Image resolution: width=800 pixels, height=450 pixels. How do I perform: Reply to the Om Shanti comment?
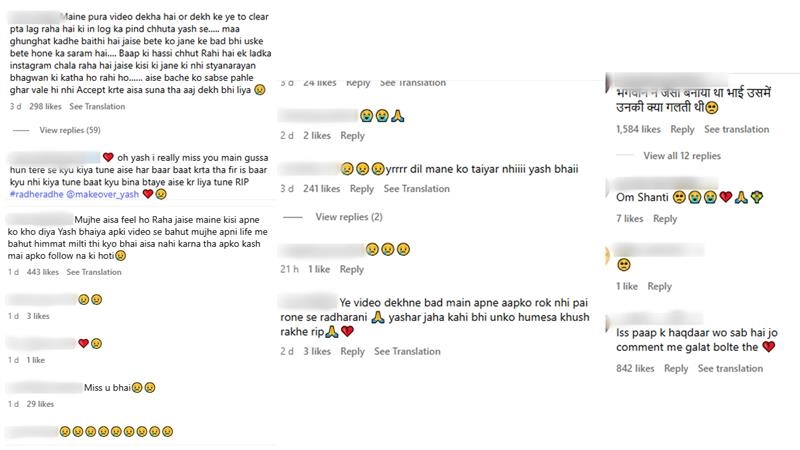(665, 218)
